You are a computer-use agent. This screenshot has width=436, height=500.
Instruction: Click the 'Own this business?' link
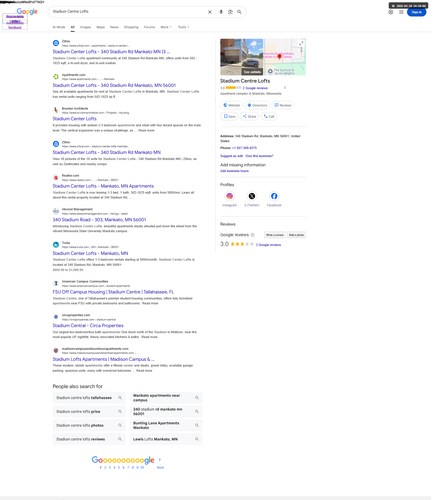[x=259, y=156]
